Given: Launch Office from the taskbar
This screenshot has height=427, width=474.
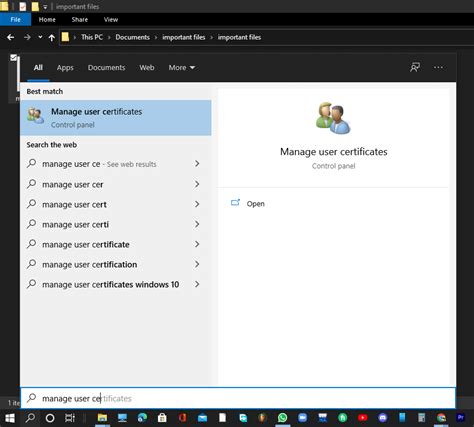Looking at the screenshot, I should click(182, 418).
